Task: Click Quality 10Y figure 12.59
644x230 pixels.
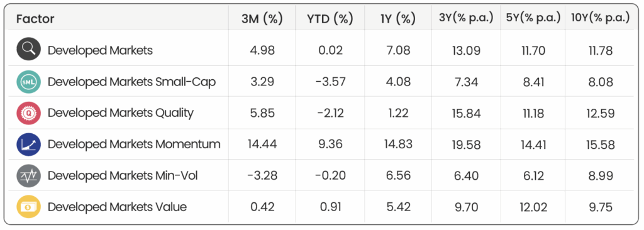Action: tap(601, 113)
